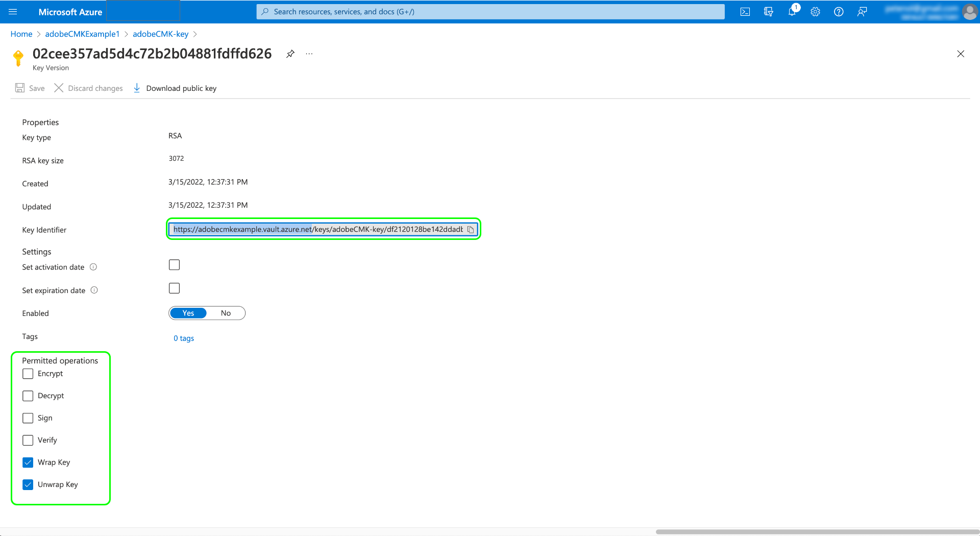Click the key version ID heading

(152, 54)
